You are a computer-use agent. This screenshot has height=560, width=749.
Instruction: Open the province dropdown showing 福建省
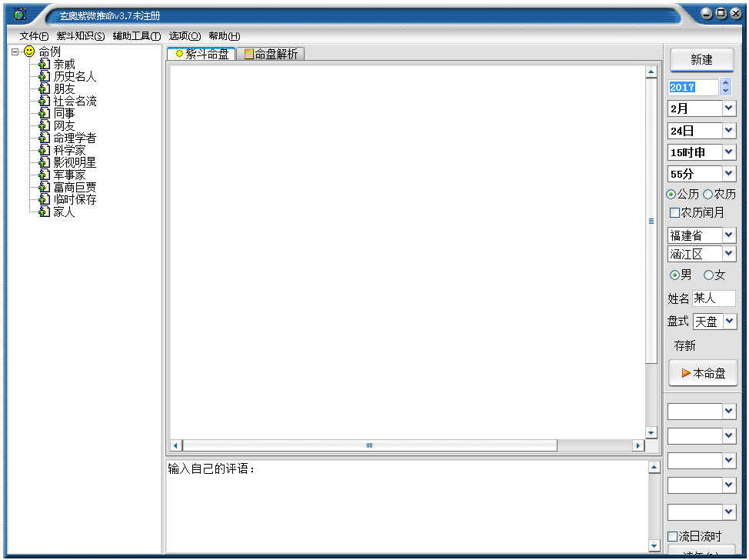[x=728, y=235]
